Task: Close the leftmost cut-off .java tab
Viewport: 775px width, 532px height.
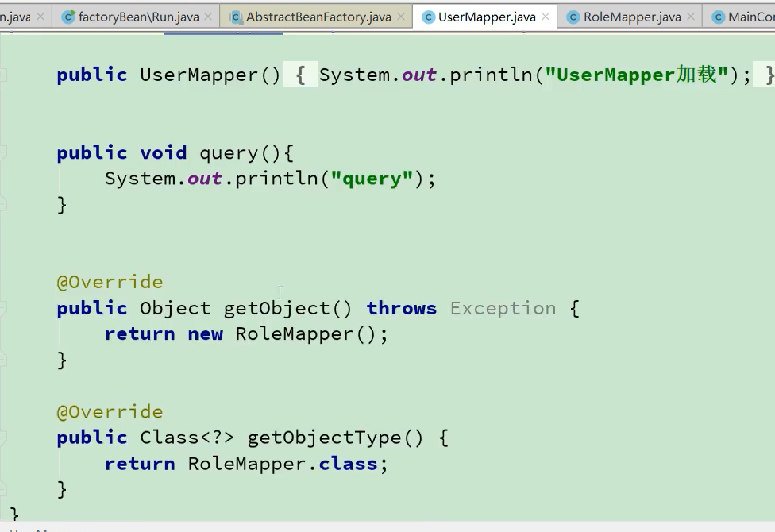Action: [x=40, y=17]
